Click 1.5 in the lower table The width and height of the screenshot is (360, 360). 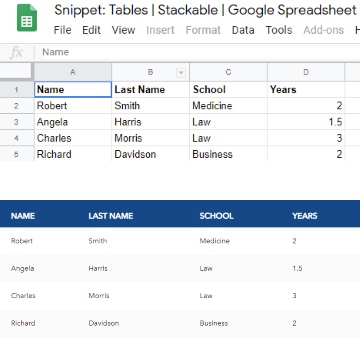tap(297, 268)
